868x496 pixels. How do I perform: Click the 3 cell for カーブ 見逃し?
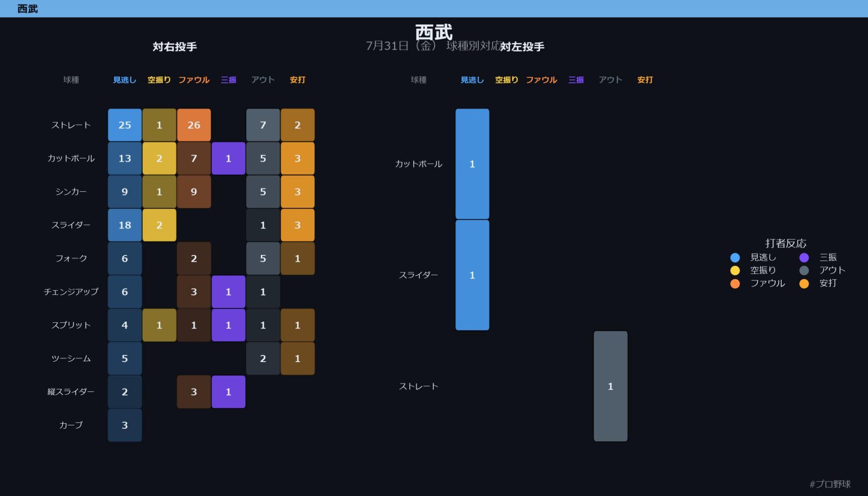(x=125, y=425)
